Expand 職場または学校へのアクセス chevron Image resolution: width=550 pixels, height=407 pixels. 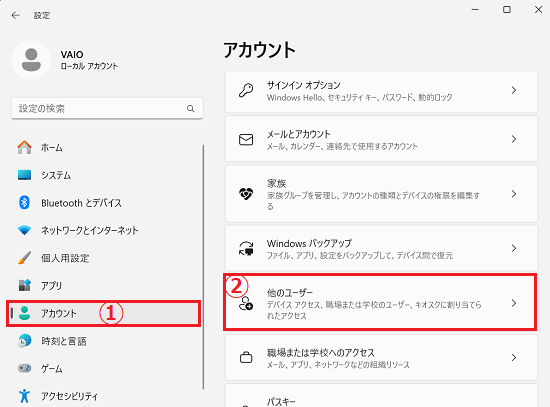514,358
